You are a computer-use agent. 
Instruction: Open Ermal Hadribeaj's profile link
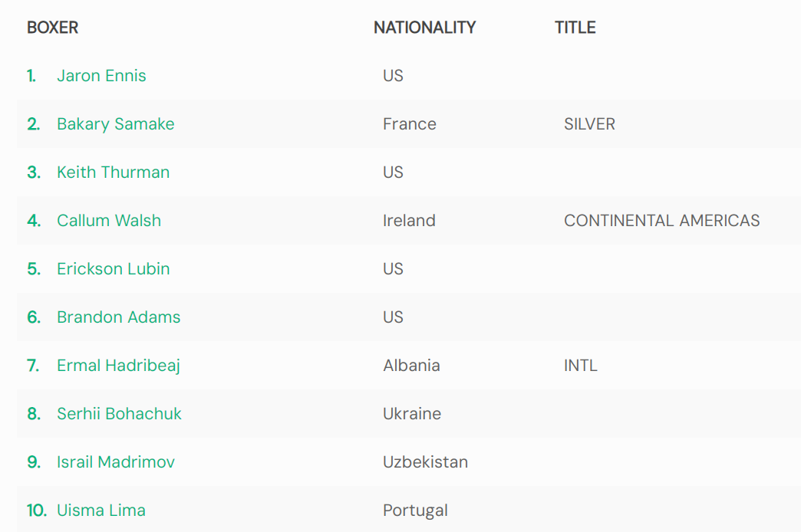118,366
